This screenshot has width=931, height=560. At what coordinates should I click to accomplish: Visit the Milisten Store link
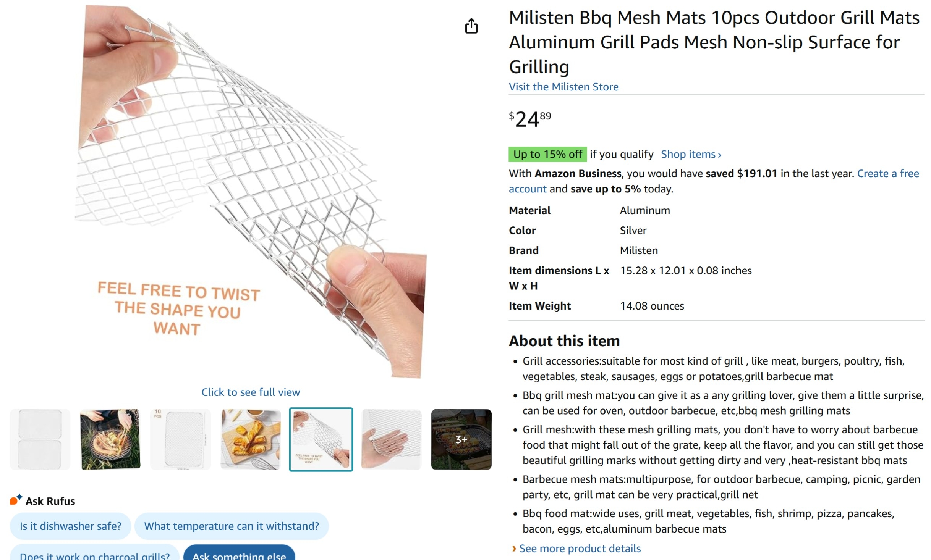point(563,87)
